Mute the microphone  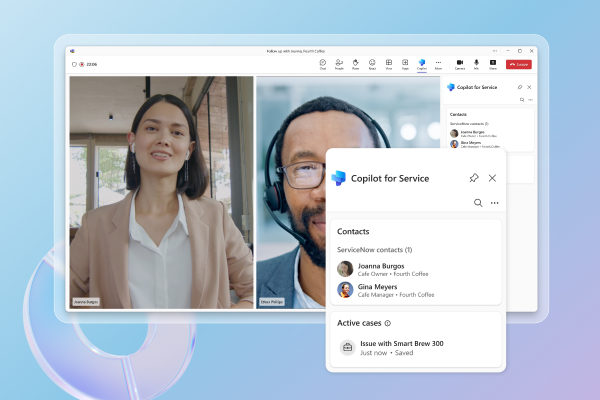[x=477, y=63]
